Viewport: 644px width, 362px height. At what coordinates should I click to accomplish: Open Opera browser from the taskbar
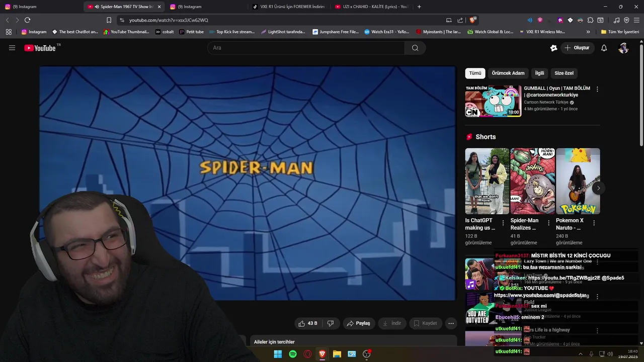[307, 354]
